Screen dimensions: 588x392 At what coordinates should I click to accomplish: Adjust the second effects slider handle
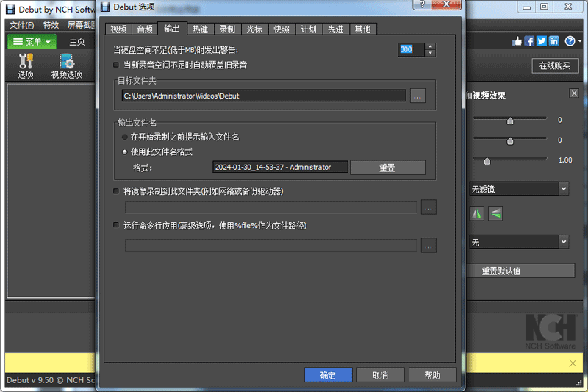[510, 141]
